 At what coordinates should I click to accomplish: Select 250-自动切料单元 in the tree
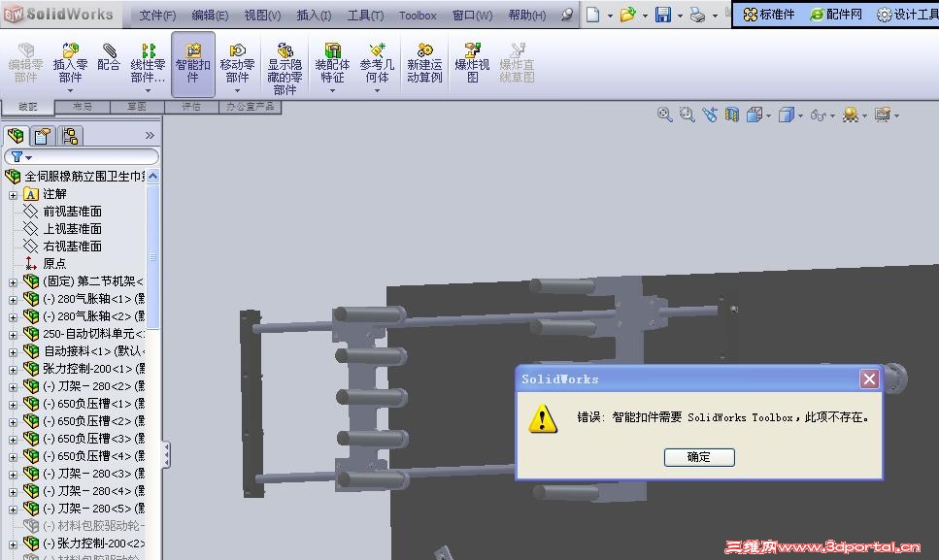93,334
